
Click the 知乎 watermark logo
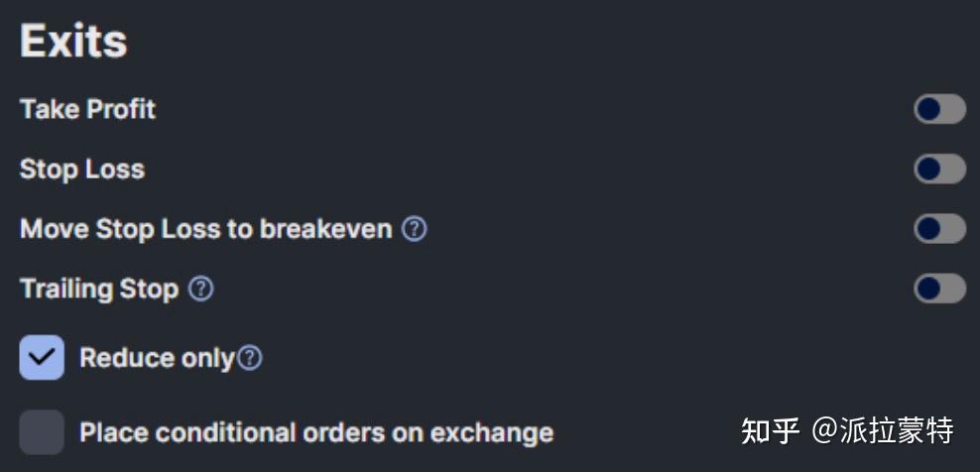tap(771, 431)
